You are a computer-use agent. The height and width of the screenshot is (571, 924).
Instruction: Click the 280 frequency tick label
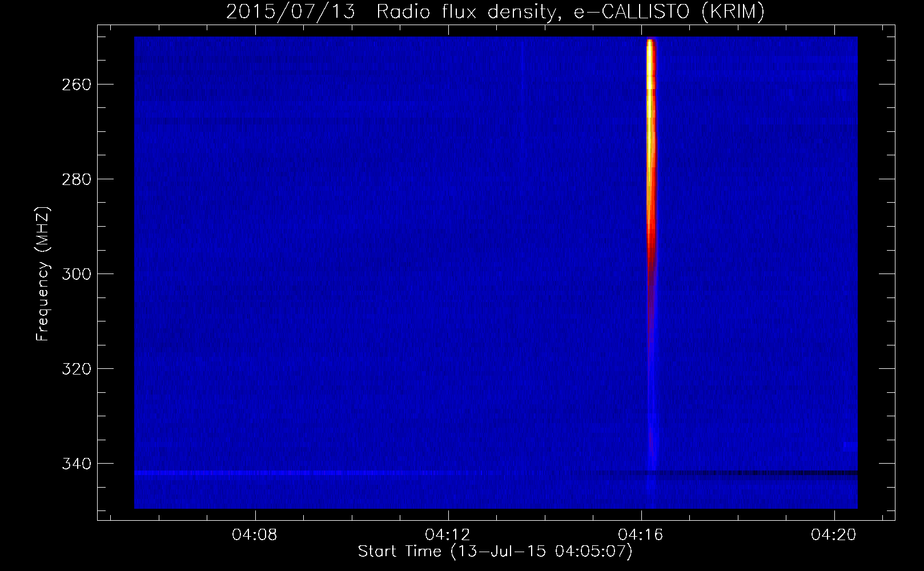(75, 179)
